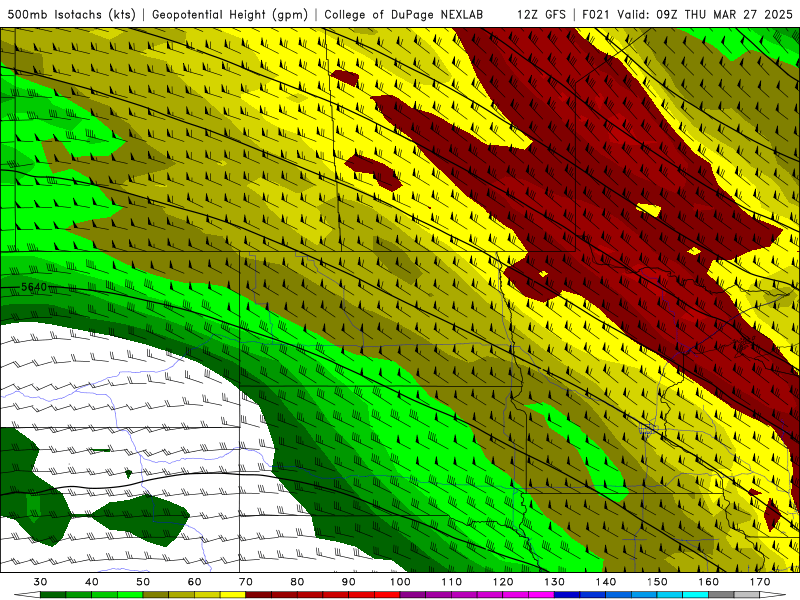800x600 pixels.
Task: Select the bright red 95-100 kt legend swatch
Action: tap(387, 595)
